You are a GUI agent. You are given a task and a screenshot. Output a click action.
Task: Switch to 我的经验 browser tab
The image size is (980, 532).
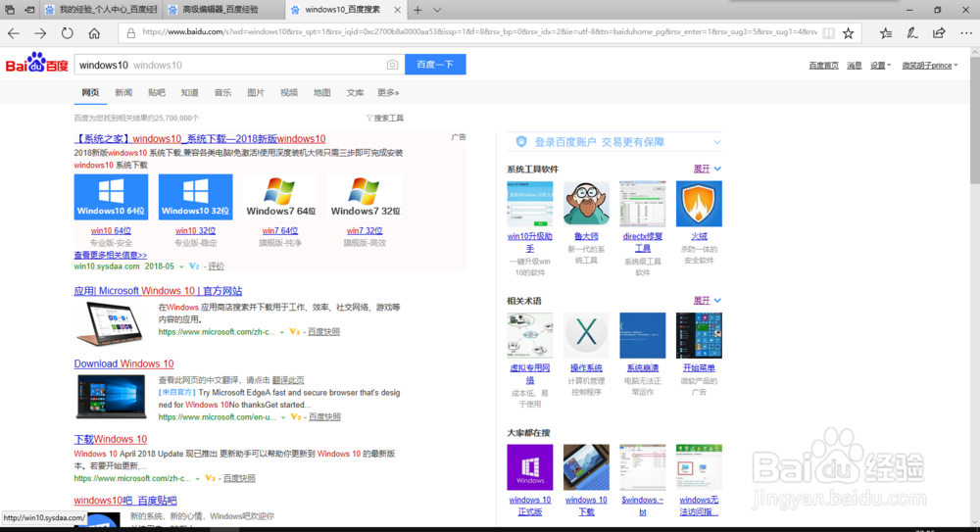101,10
